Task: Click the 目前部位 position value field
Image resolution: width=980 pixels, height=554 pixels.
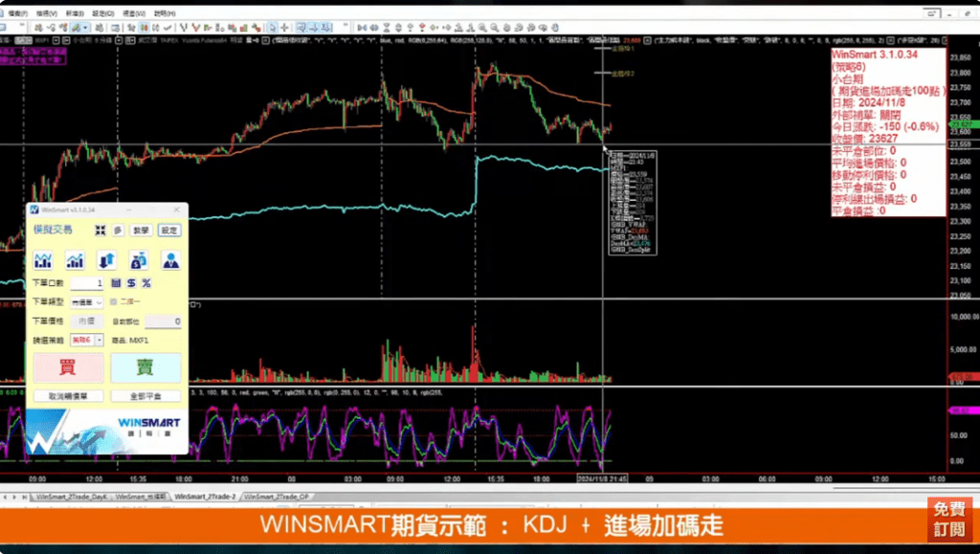Action: (163, 321)
